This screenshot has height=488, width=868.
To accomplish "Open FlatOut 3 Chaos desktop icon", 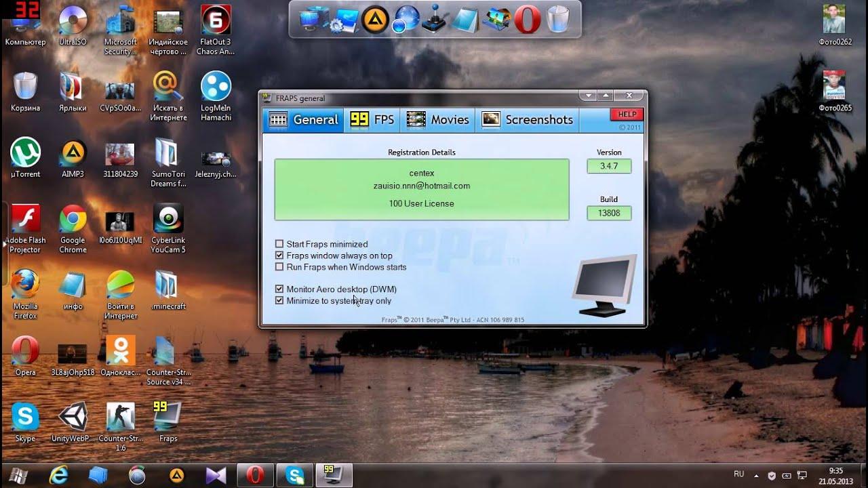I will (x=216, y=30).
